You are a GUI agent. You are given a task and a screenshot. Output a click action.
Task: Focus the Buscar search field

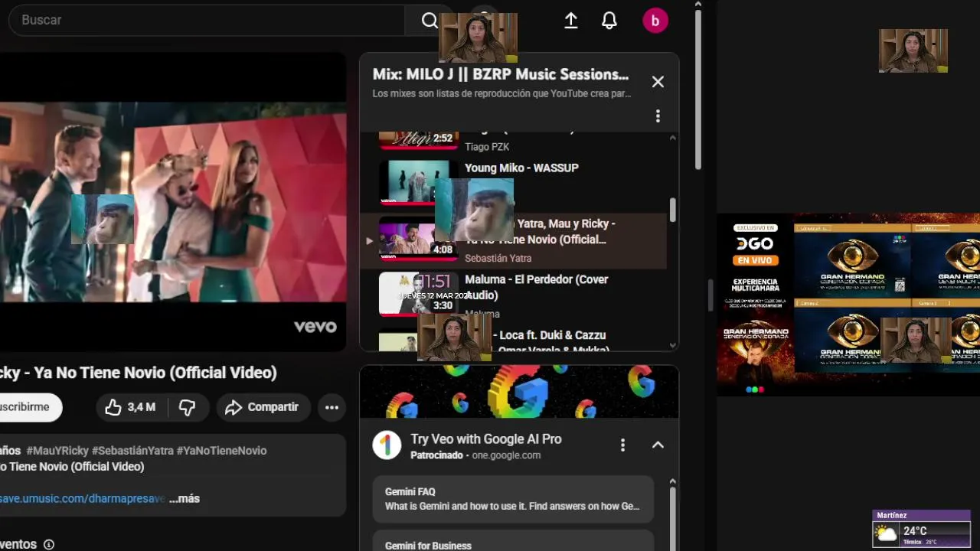point(207,20)
